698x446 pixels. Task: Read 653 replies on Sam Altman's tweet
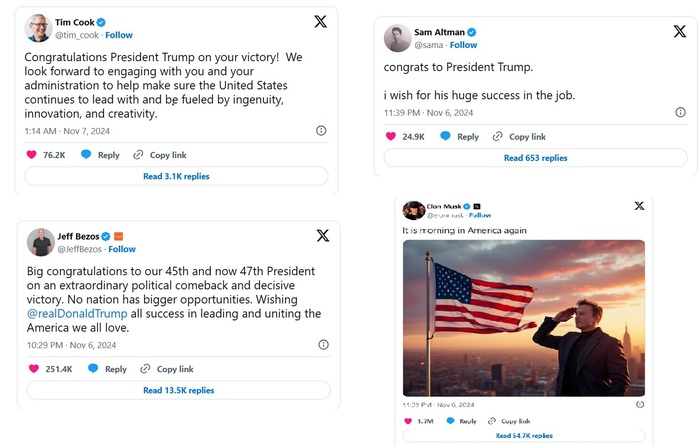coord(536,158)
